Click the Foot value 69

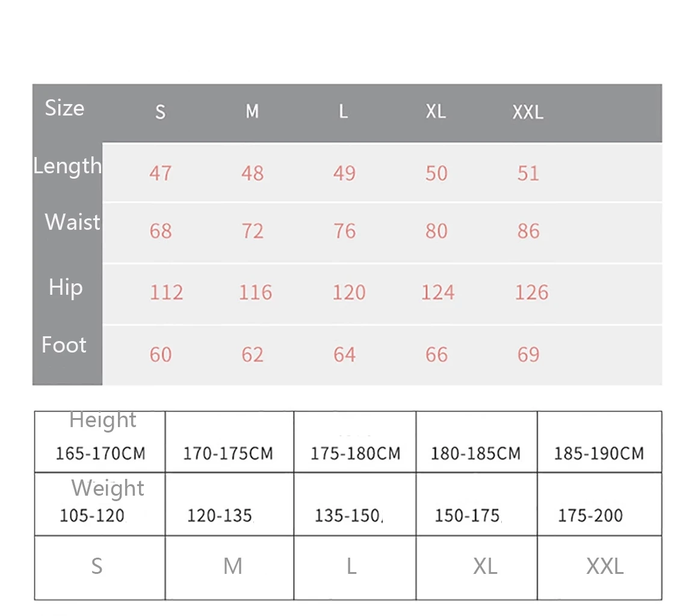pyautogui.click(x=528, y=354)
